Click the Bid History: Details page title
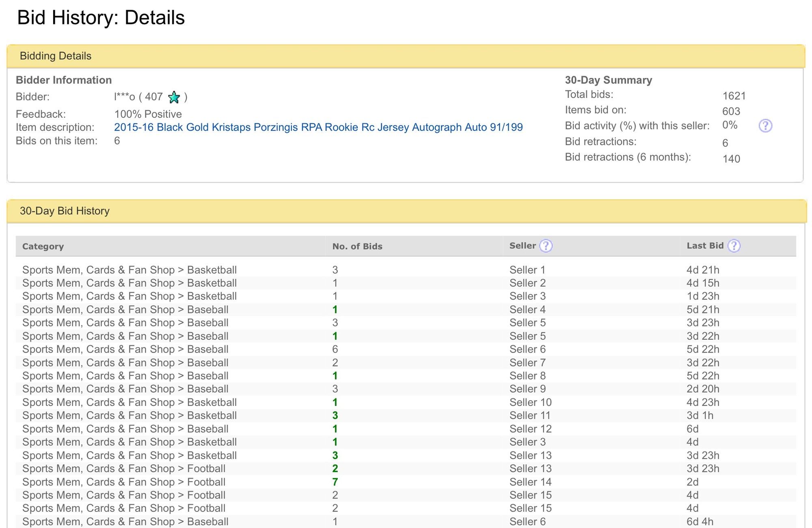This screenshot has width=812, height=528. point(101,17)
